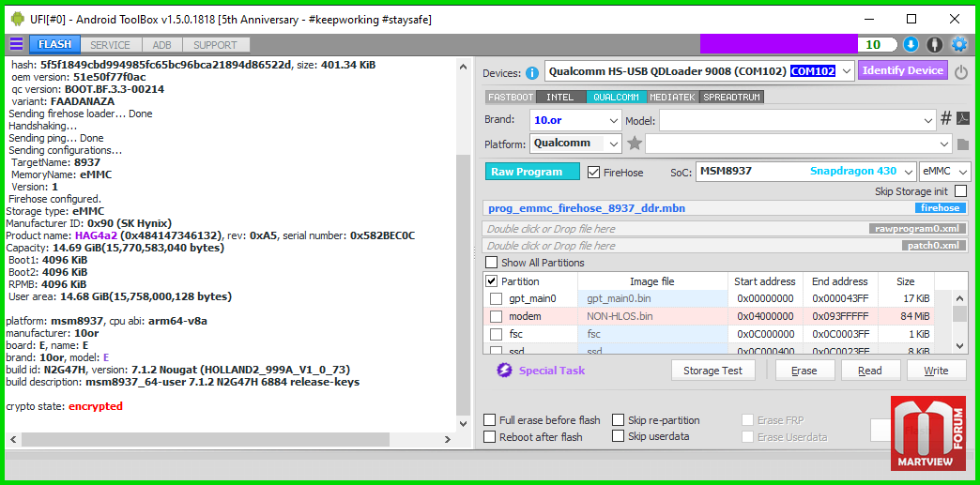Viewport: 980px width, 485px height.
Task: Click the Start address column header
Action: tap(765, 281)
